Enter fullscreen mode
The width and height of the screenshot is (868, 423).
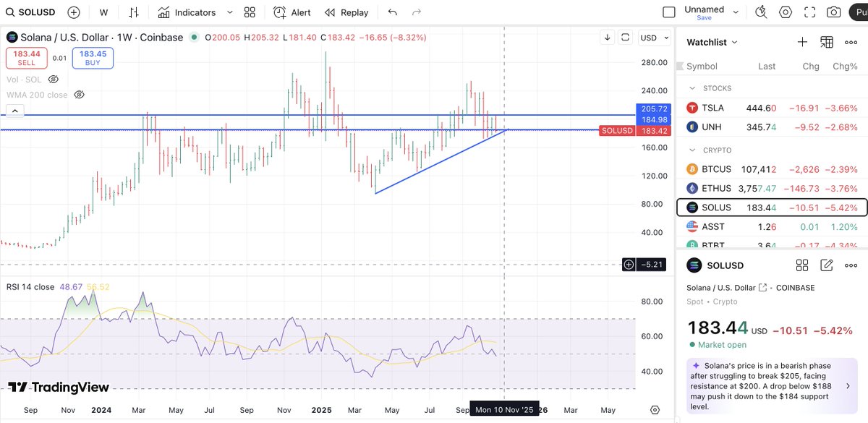tap(810, 12)
